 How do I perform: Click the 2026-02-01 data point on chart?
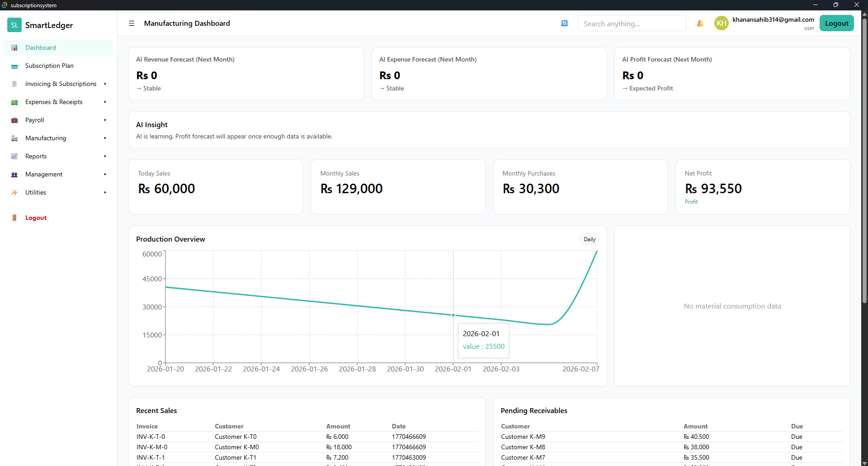point(453,315)
